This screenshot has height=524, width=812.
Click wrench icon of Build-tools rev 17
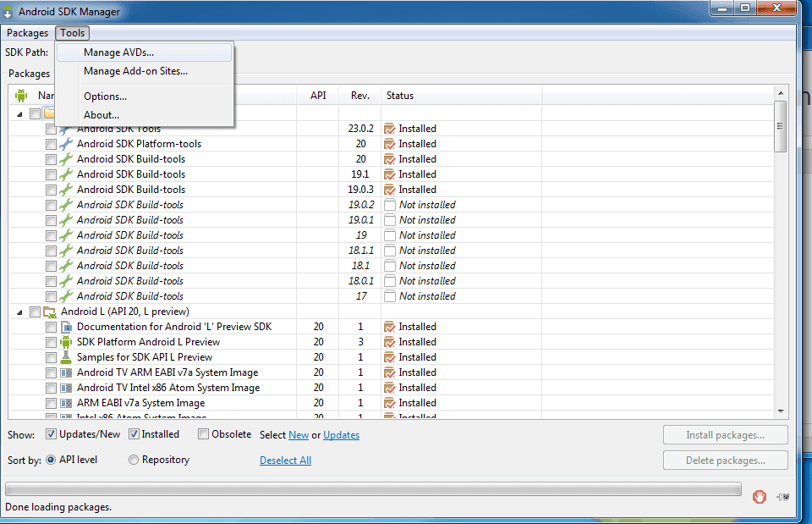(x=66, y=296)
